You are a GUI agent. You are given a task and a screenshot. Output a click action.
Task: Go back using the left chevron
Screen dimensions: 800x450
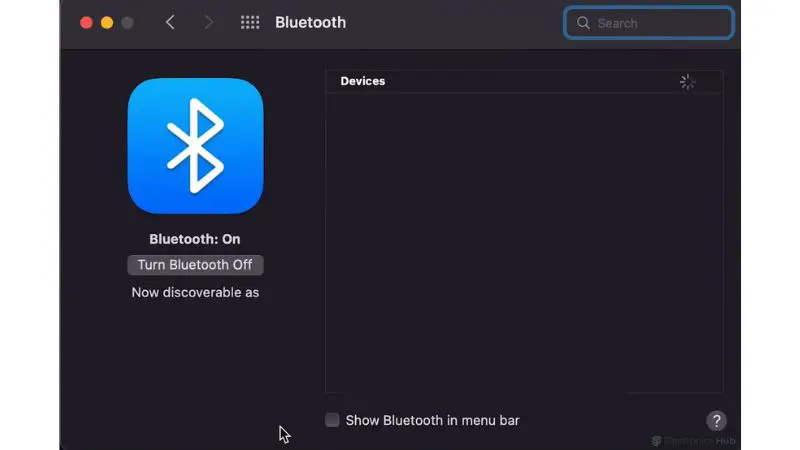[x=170, y=22]
